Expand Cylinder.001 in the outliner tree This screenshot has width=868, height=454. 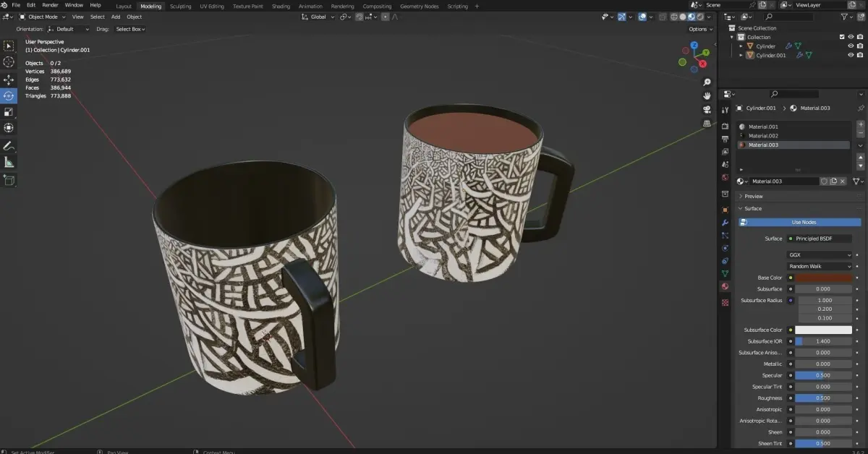[741, 55]
